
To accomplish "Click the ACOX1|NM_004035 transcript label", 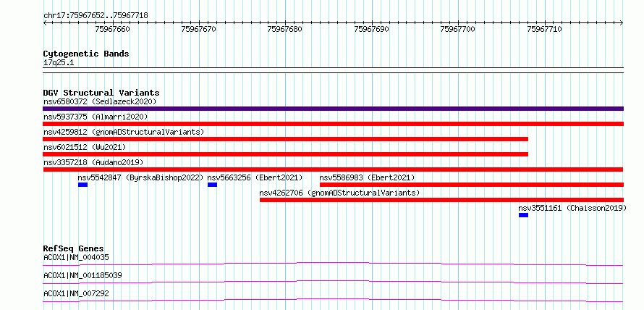I will click(x=76, y=258).
